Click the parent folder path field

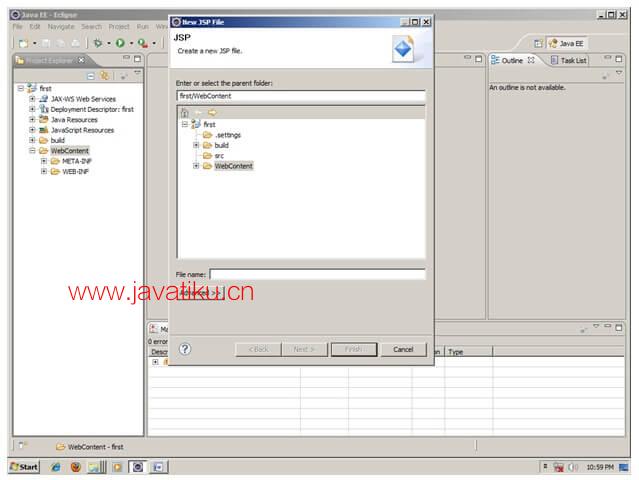click(x=301, y=96)
